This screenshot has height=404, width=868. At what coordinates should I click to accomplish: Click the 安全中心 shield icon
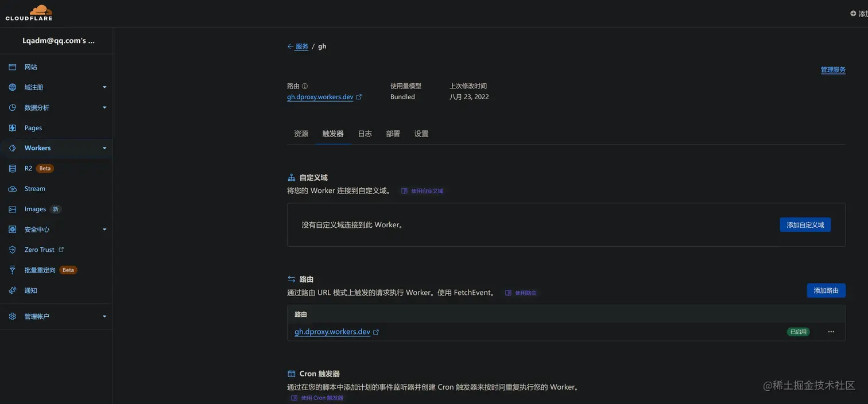pyautogui.click(x=13, y=230)
